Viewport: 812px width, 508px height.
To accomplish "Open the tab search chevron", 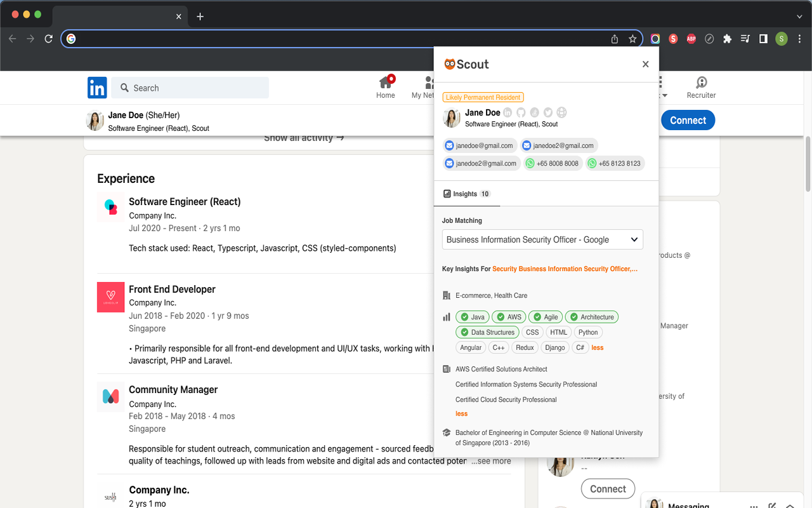I will tap(799, 17).
